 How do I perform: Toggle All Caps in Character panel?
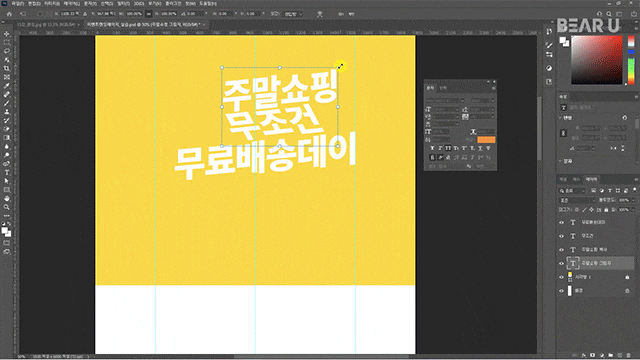pos(448,148)
